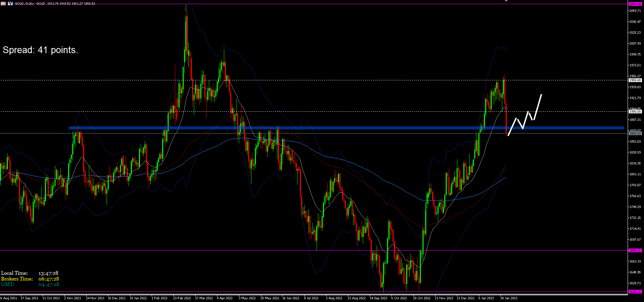Click the 28 Oct 2022 date label
The width and height of the screenshot is (644, 302).
click(x=422, y=298)
